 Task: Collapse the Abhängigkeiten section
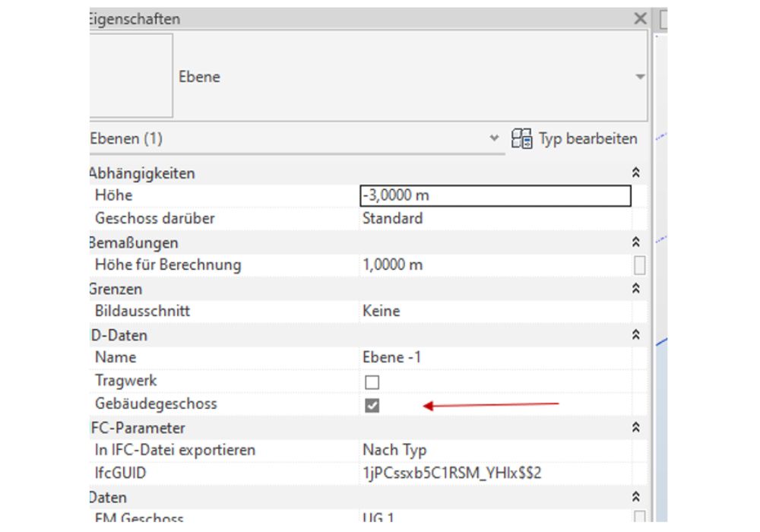tap(636, 173)
